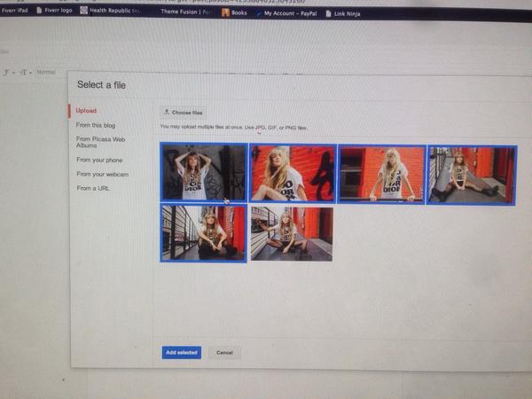Screen dimensions: 532x399
Task: Open My Account - PayPal bookmark
Action: 286,13
